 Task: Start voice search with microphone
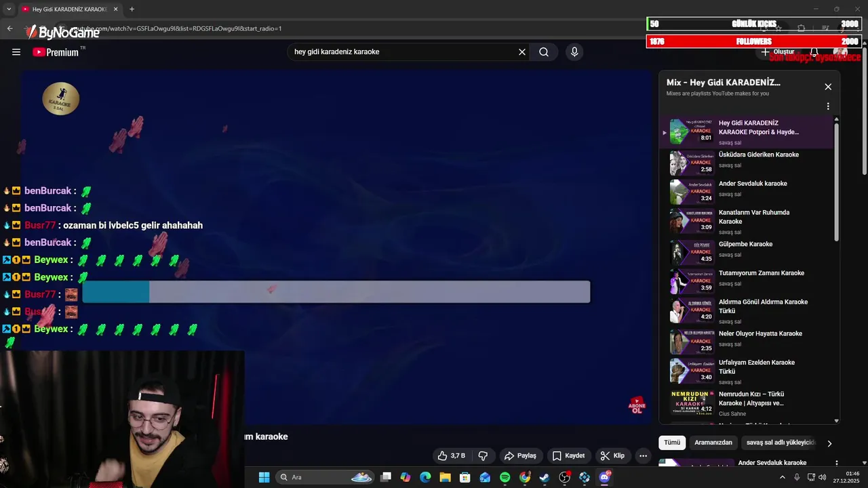(x=574, y=52)
